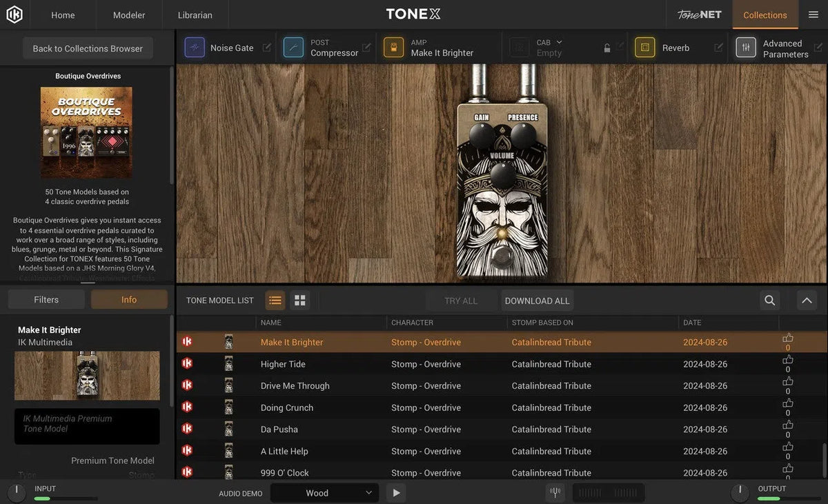Click the tuner icon in the bottom bar

tap(555, 492)
